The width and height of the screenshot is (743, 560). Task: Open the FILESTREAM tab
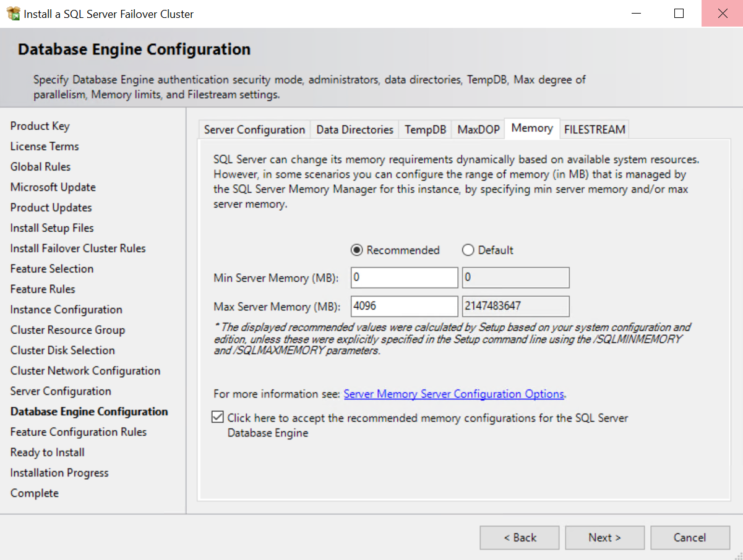(x=594, y=129)
